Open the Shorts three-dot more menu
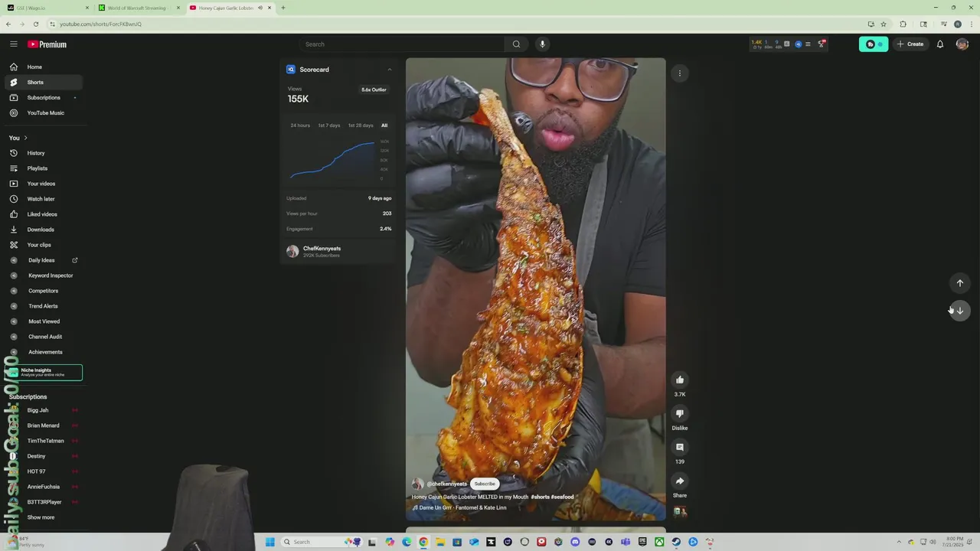This screenshot has height=551, width=980. click(679, 73)
